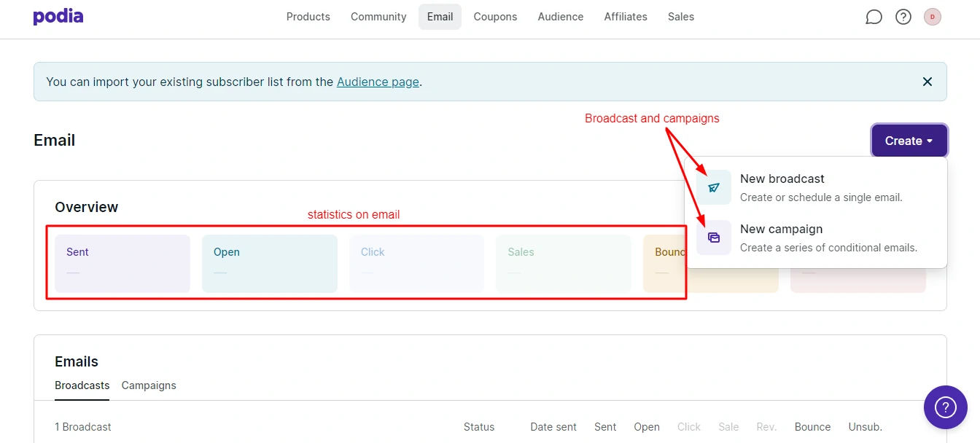Click the Date sent column header

(x=553, y=427)
